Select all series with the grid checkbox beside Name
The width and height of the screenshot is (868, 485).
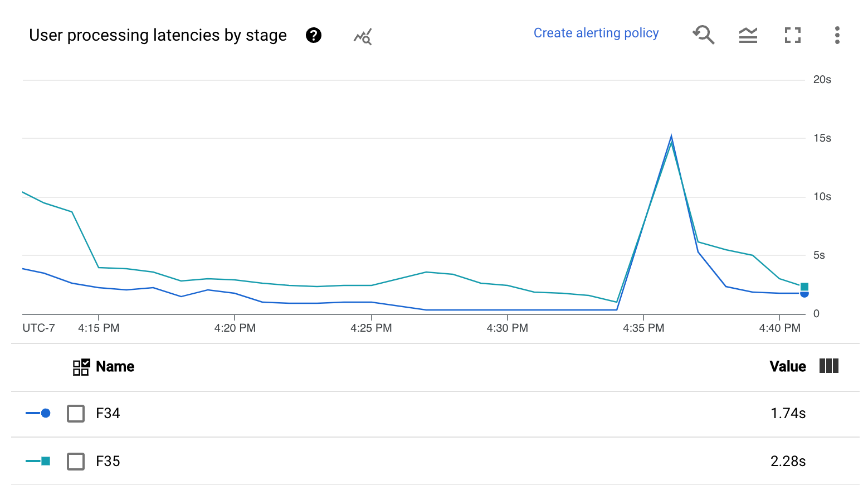click(x=80, y=366)
